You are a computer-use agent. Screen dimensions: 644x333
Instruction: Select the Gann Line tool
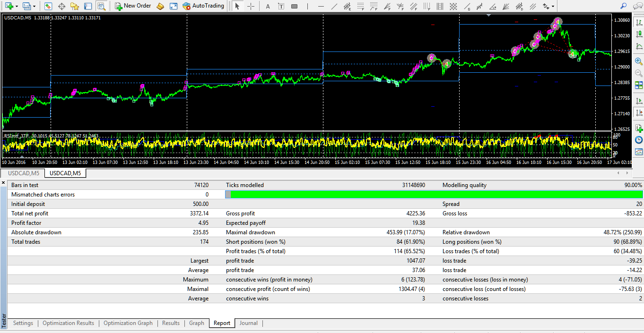(467, 6)
